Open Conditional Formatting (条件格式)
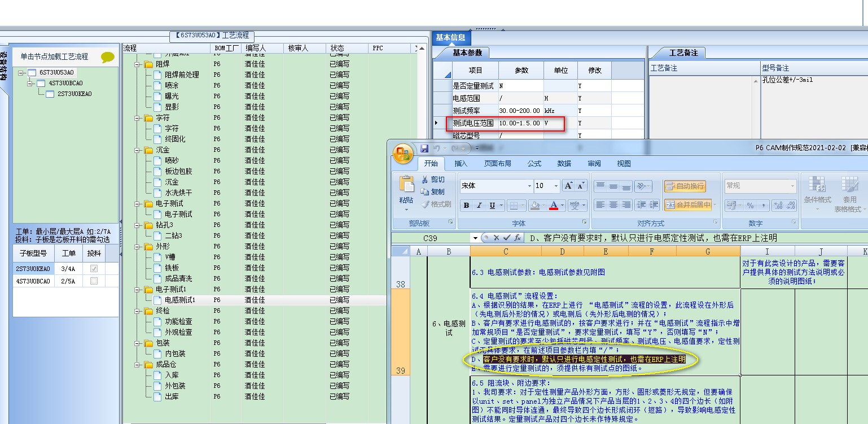The width and height of the screenshot is (868, 424). pos(817,193)
